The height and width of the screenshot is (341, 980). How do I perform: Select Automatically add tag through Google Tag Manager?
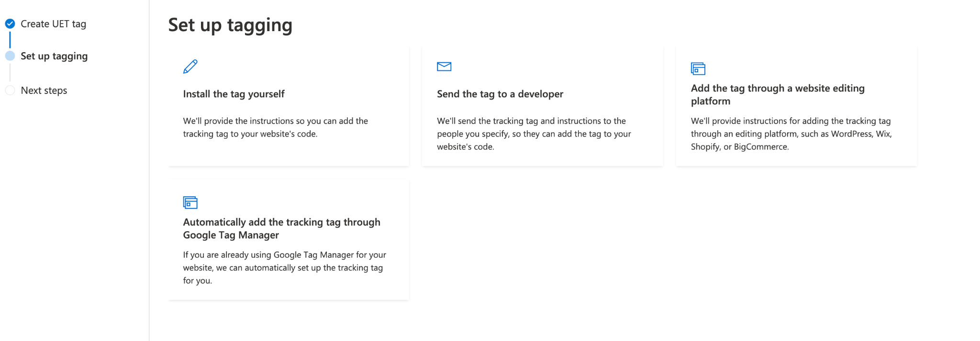[281, 228]
